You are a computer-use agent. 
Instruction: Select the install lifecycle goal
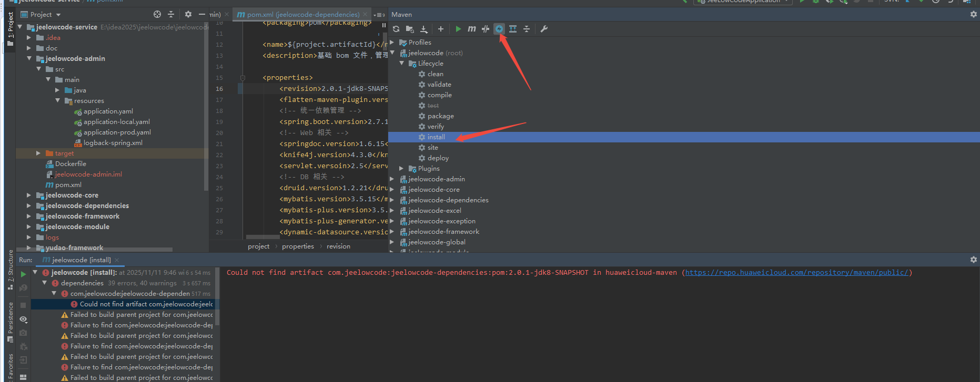436,137
